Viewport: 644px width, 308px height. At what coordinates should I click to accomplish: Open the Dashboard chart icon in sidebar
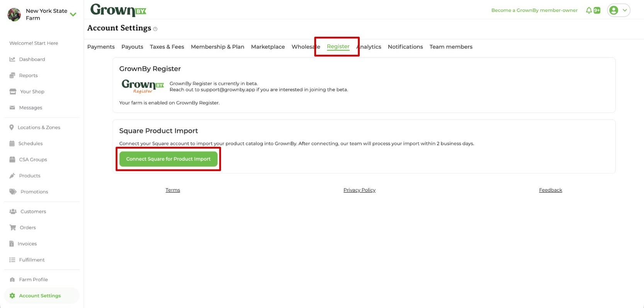click(x=12, y=59)
